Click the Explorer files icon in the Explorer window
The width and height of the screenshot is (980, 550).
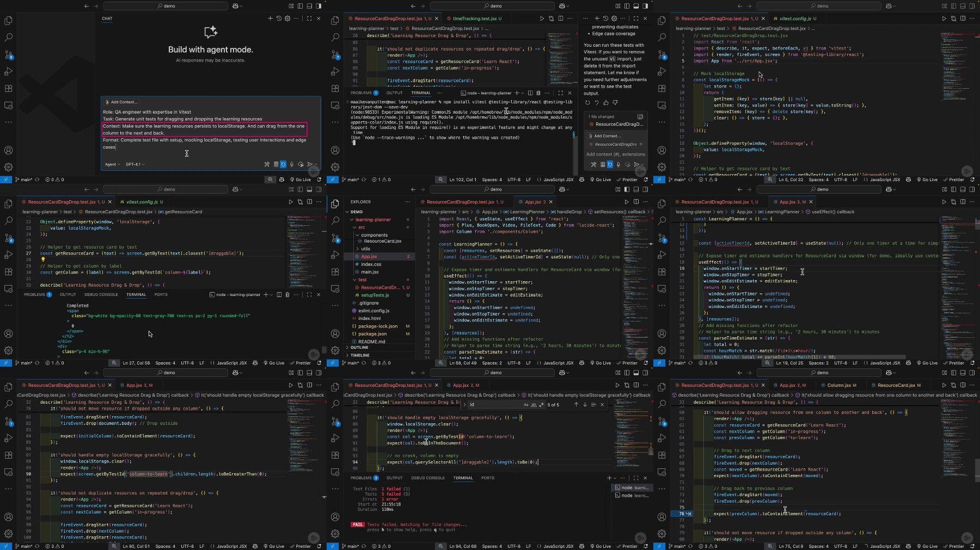pyautogui.click(x=335, y=203)
